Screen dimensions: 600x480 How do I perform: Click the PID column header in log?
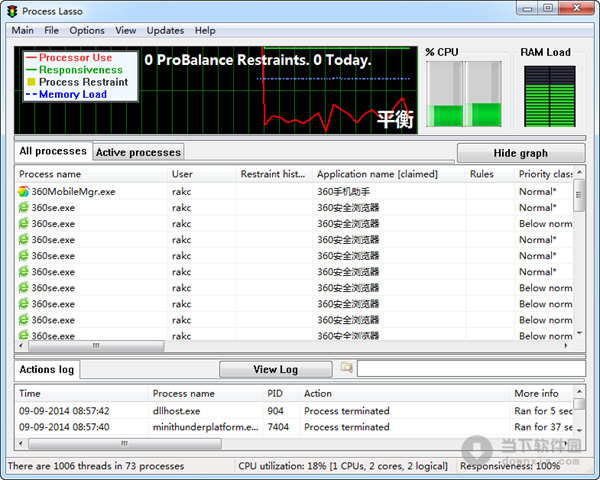(281, 393)
